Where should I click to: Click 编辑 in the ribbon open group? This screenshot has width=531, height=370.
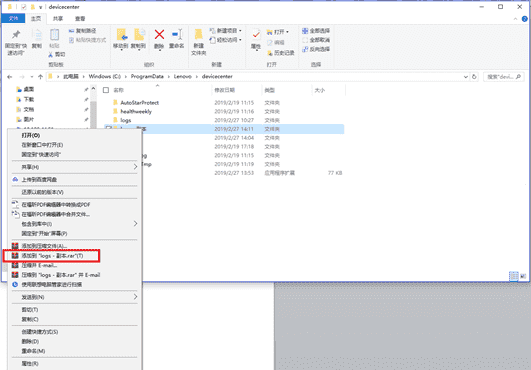click(x=276, y=43)
